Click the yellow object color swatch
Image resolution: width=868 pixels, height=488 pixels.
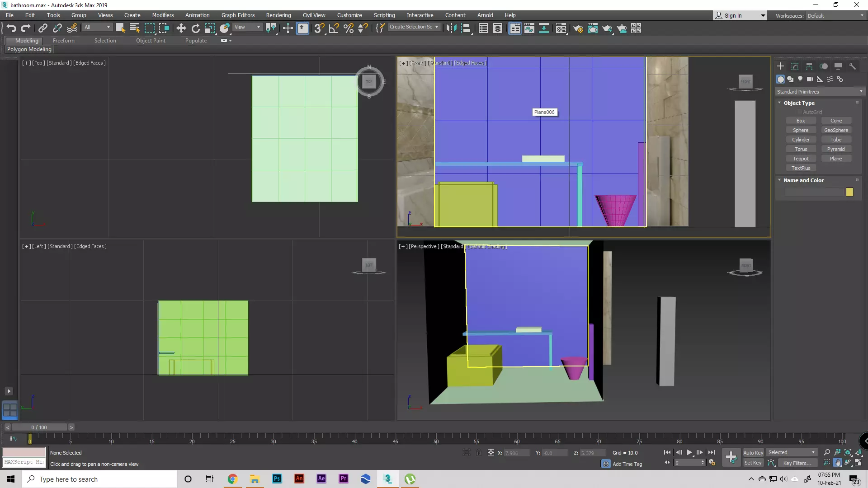(x=849, y=192)
